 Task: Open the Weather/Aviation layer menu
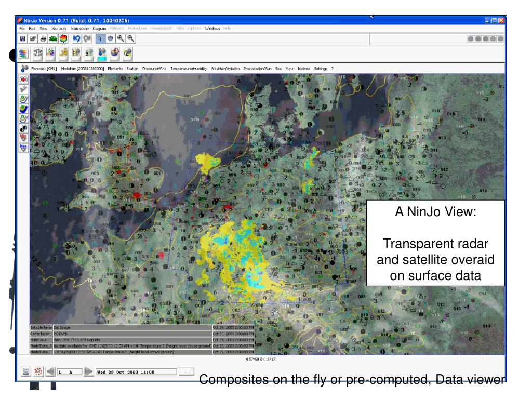pos(225,69)
